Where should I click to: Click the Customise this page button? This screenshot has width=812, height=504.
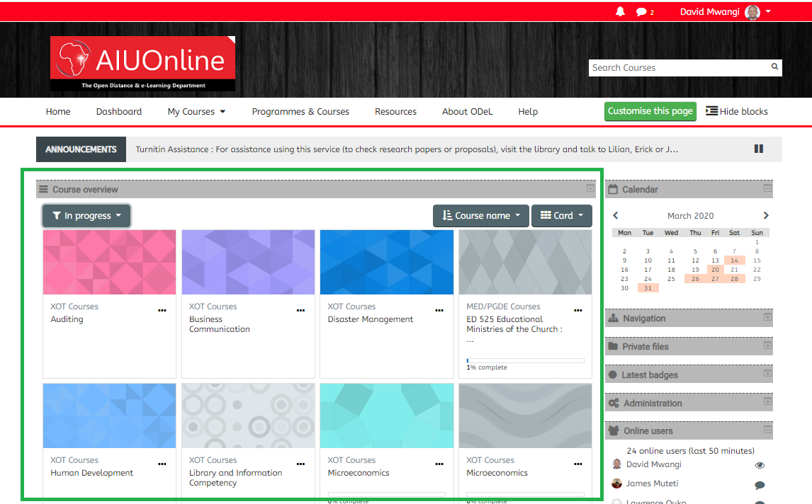650,111
